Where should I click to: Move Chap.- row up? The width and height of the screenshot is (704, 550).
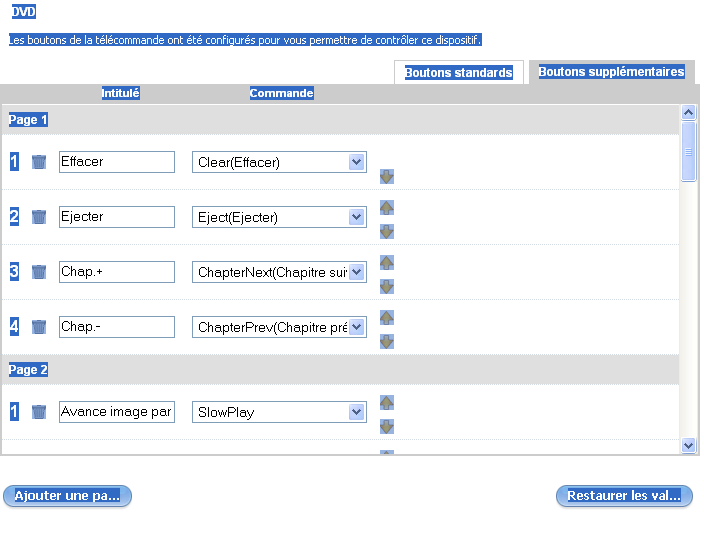[x=387, y=318]
